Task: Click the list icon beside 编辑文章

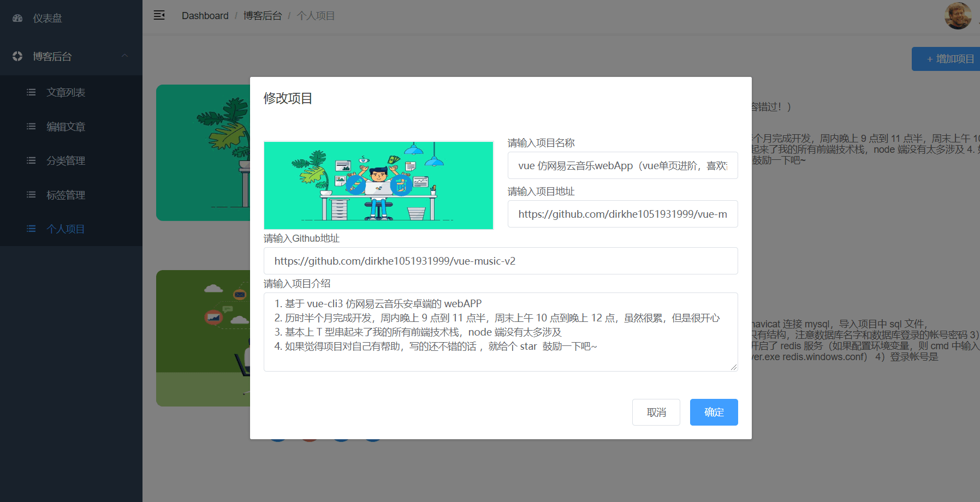Action: coord(31,127)
